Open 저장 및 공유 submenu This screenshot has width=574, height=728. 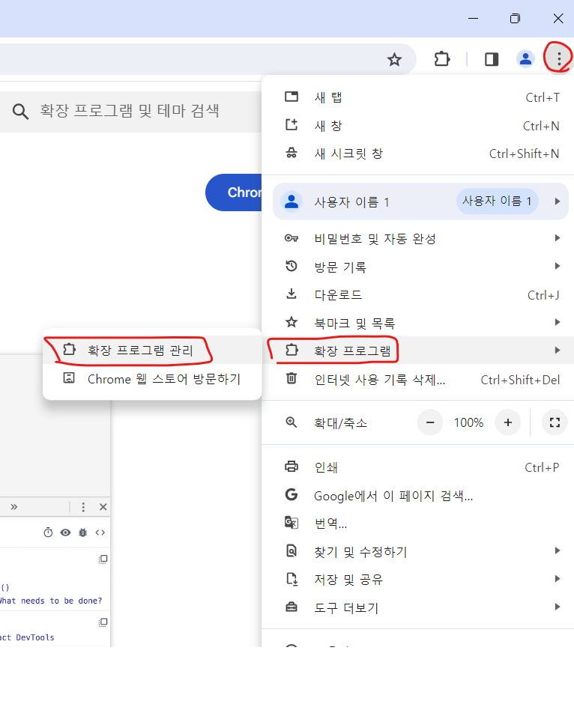pyautogui.click(x=418, y=579)
